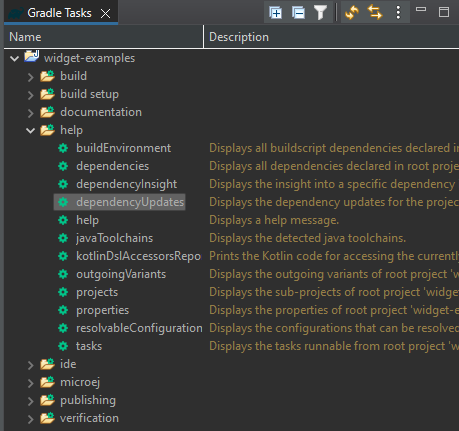
Task: Click the dependencies task gear icon
Action: click(63, 166)
